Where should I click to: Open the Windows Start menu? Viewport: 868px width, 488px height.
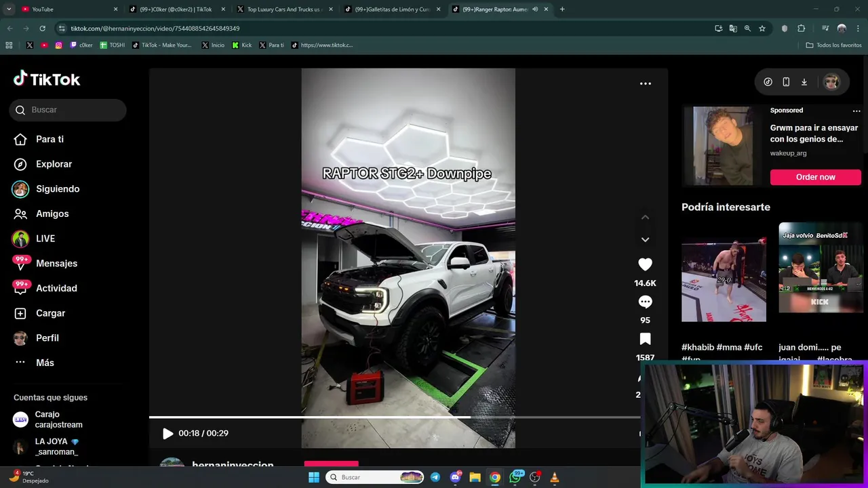coord(314,477)
